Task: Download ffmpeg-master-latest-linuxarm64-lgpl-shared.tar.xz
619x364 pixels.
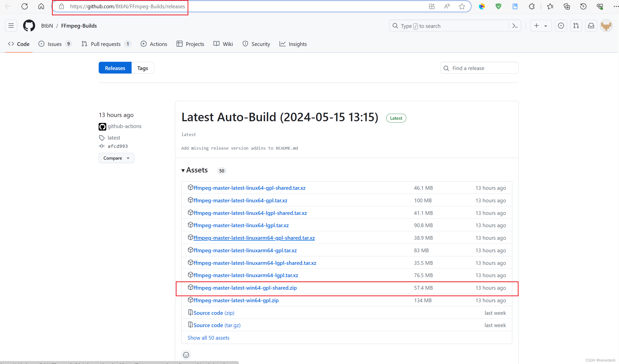Action: click(255, 263)
